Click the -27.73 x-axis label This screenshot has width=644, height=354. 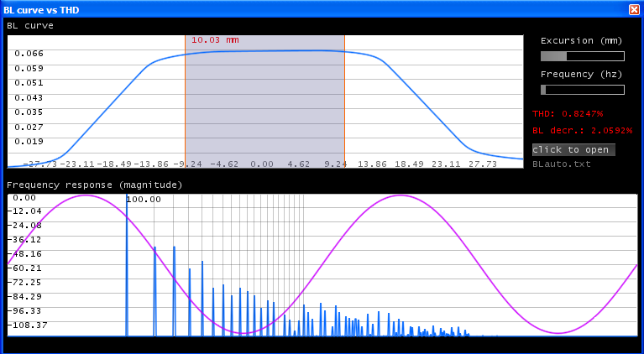click(40, 164)
